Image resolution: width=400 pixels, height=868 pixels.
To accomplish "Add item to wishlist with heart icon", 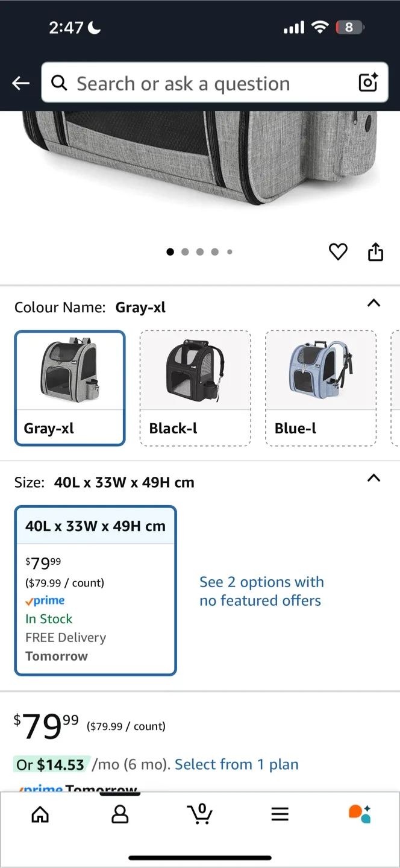I will click(338, 252).
